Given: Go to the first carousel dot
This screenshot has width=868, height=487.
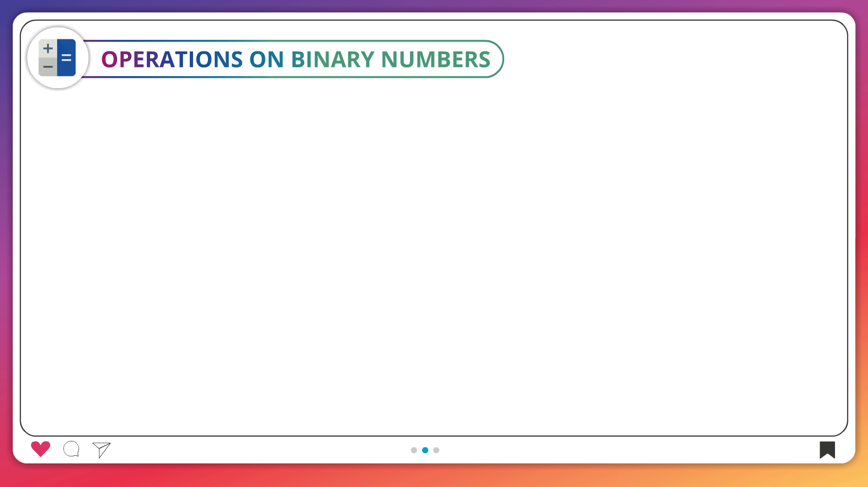Looking at the screenshot, I should click(414, 450).
